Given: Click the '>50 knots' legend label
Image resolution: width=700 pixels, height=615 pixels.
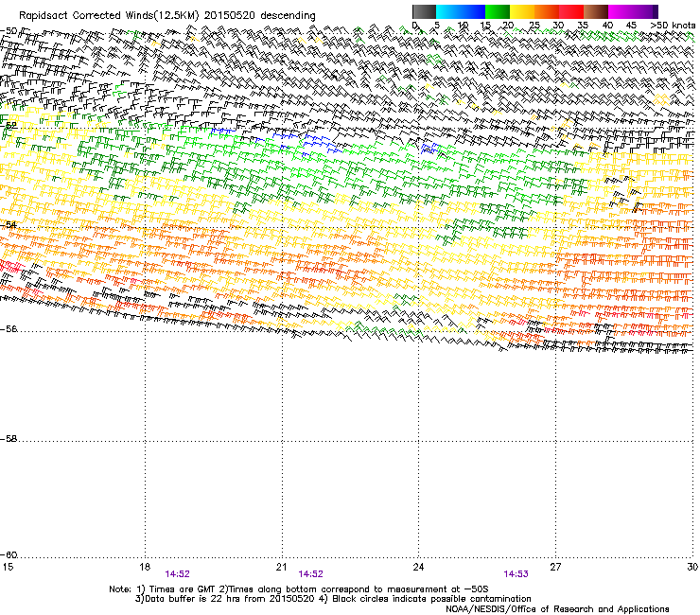Looking at the screenshot, I should 673,26.
